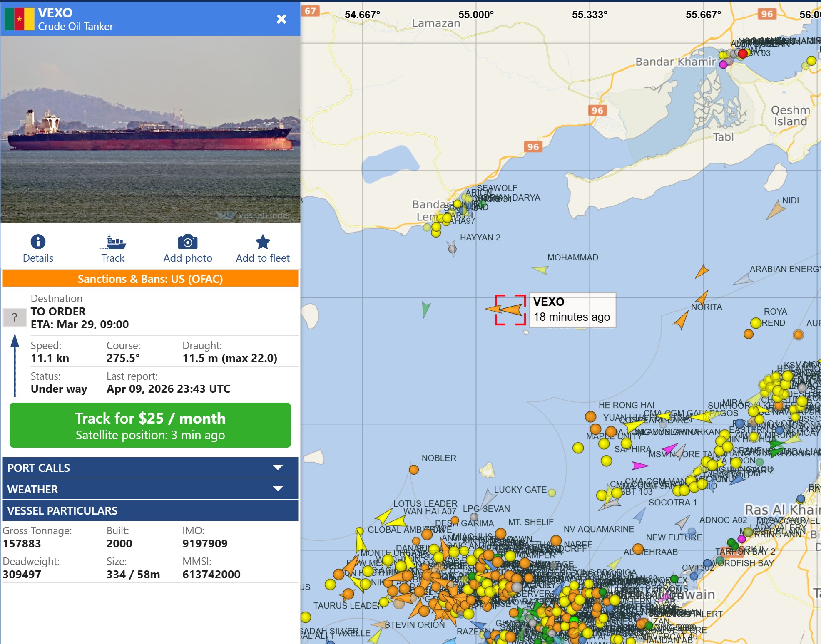
Task: Click the unknown destination question mark icon
Action: point(15,317)
